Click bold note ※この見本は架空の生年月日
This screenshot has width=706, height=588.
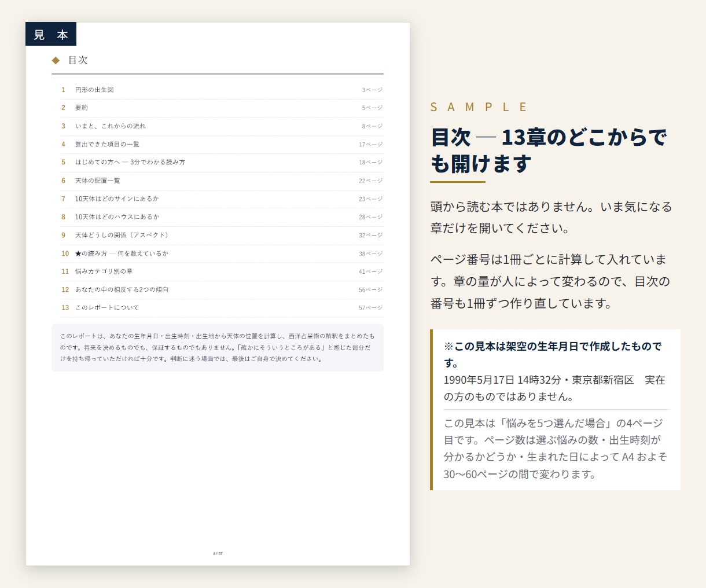click(553, 354)
